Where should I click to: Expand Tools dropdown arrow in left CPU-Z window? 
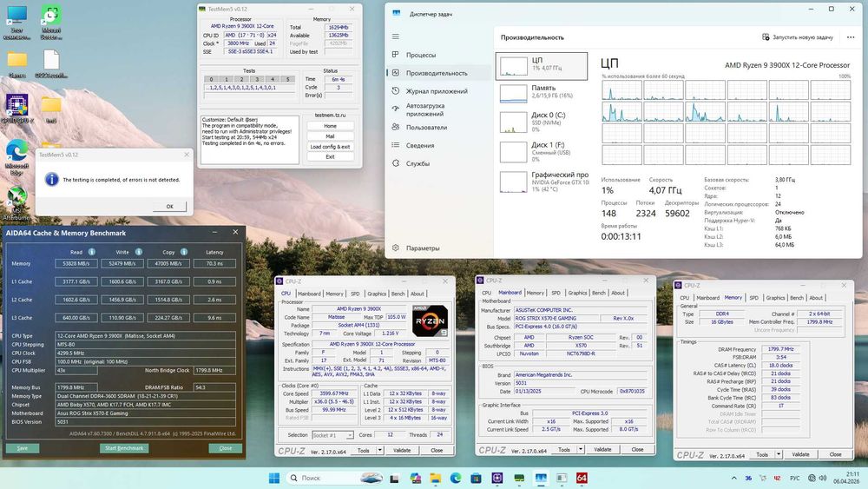[x=380, y=450]
